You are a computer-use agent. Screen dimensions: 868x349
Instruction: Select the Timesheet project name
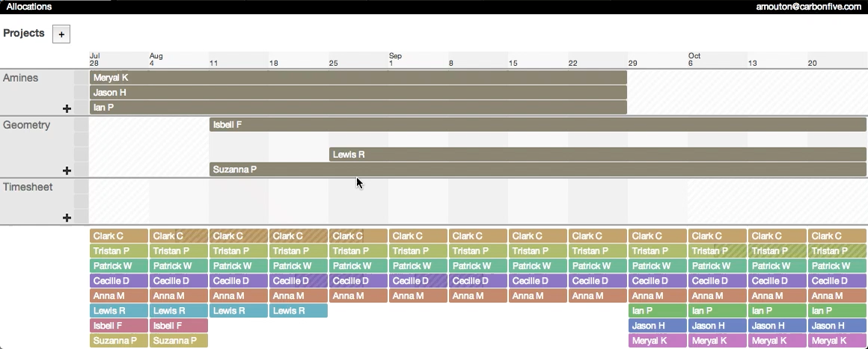point(28,187)
